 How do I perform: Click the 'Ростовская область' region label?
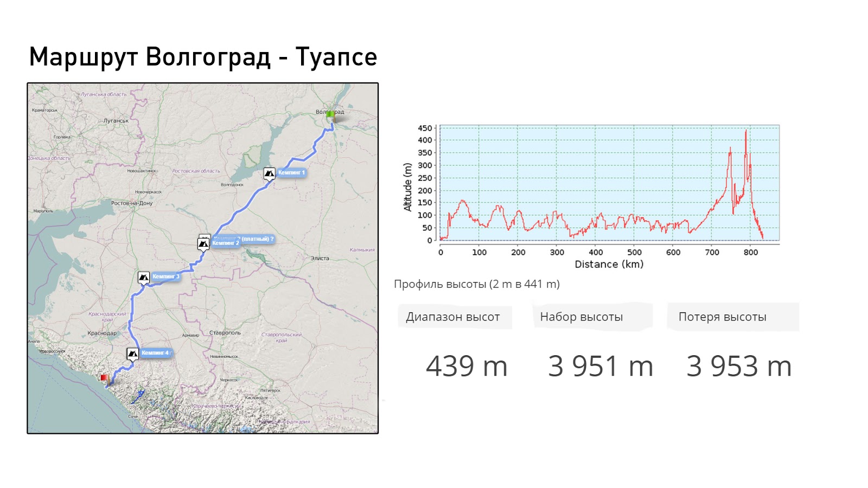point(196,171)
